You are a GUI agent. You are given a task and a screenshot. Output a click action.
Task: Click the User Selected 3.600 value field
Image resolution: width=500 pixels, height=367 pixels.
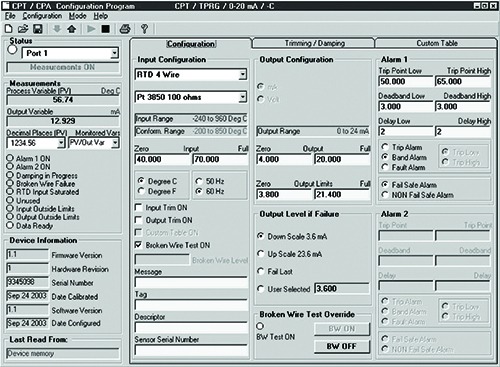coord(342,289)
